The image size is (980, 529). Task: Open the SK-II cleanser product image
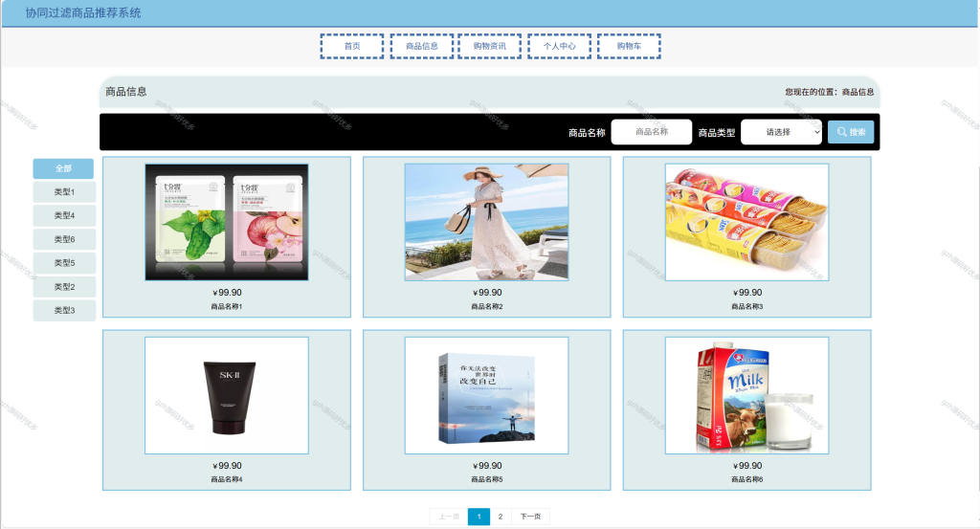pyautogui.click(x=227, y=395)
